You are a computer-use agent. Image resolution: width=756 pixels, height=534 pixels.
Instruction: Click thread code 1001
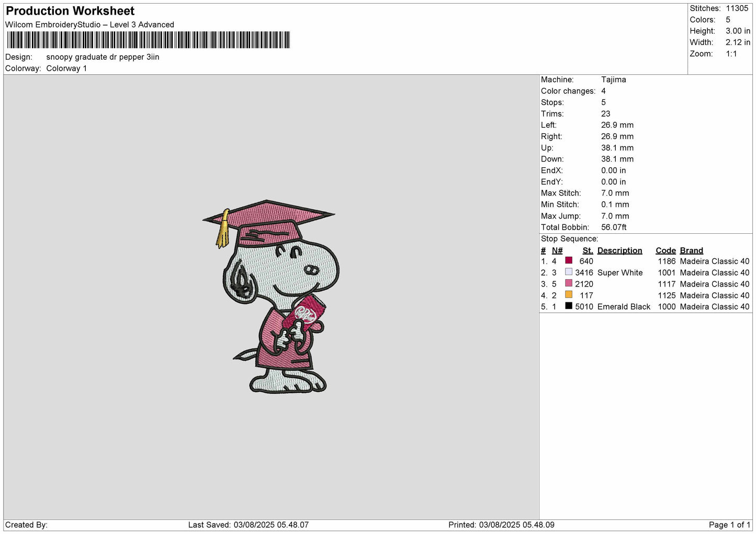tap(667, 273)
